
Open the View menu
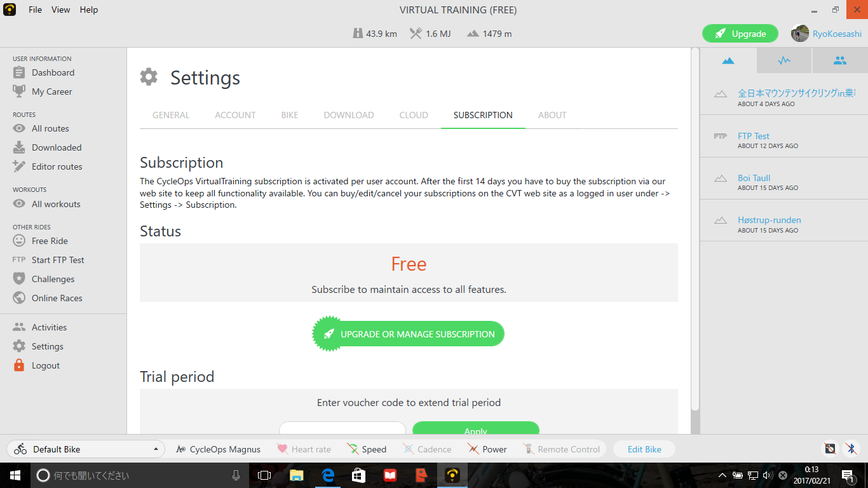pos(60,10)
